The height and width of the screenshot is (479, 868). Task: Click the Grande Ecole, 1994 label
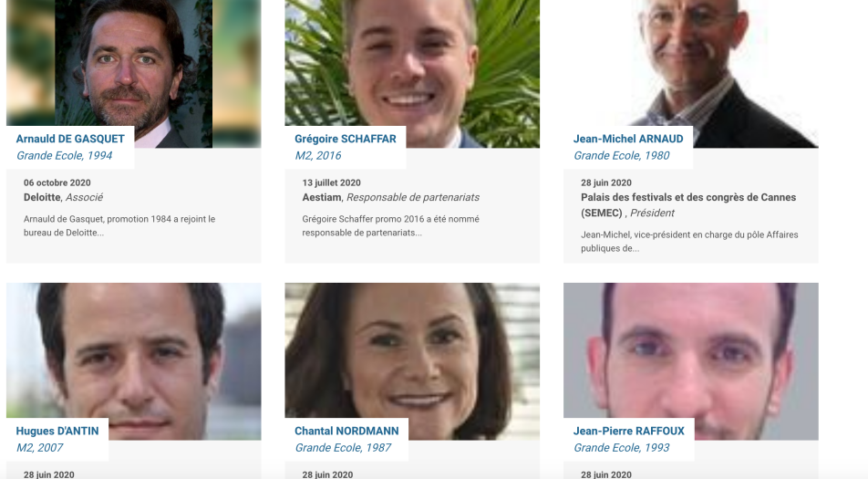(x=64, y=156)
